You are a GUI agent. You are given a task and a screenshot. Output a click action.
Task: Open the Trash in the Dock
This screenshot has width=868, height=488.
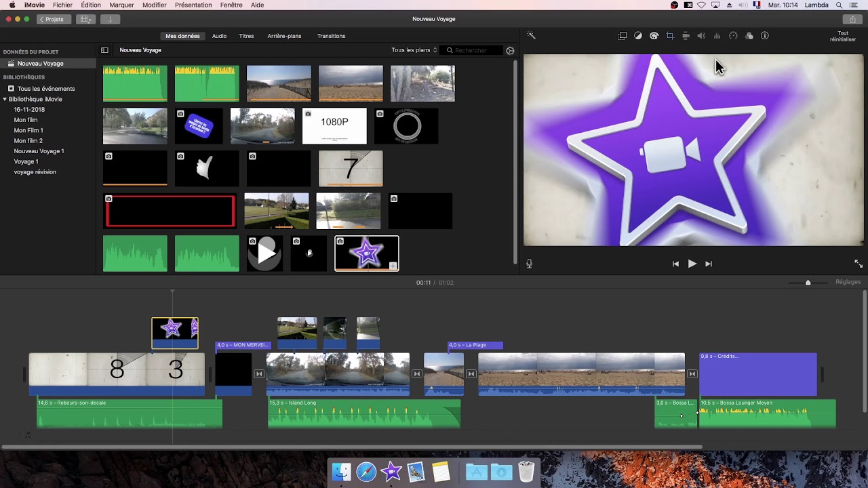526,472
